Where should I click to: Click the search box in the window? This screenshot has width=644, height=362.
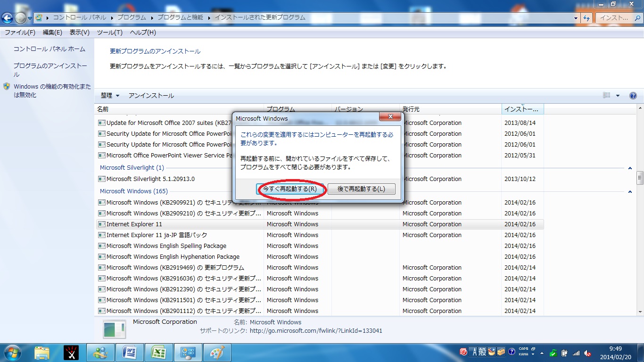(618, 18)
